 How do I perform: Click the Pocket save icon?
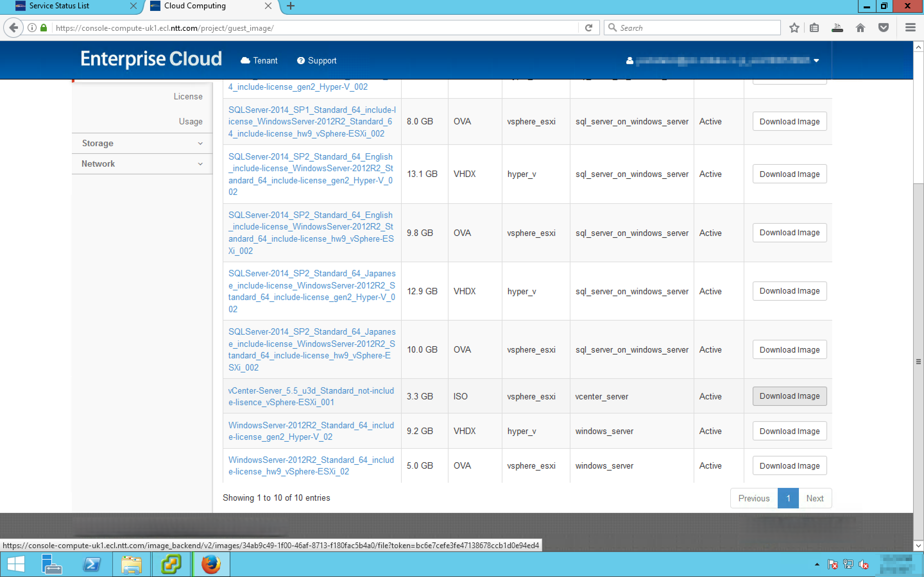click(883, 28)
